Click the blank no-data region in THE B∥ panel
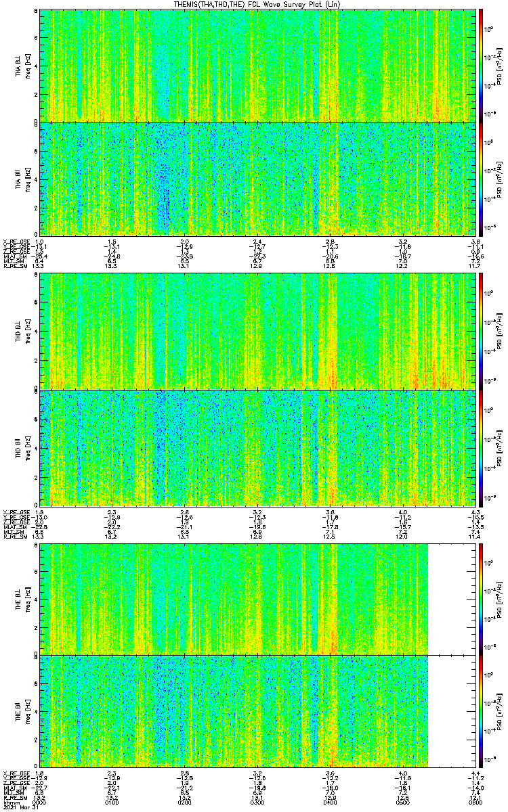Image resolution: width=508 pixels, height=812 pixels. point(451,710)
